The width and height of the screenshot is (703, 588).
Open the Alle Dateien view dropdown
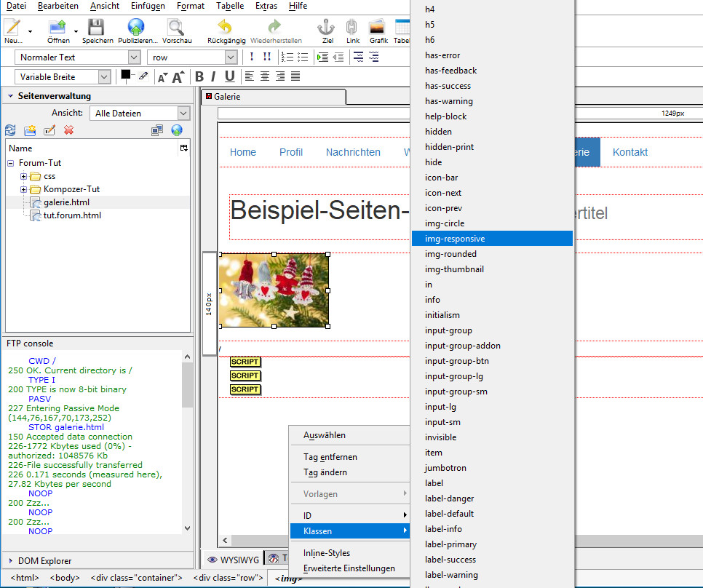click(x=140, y=113)
